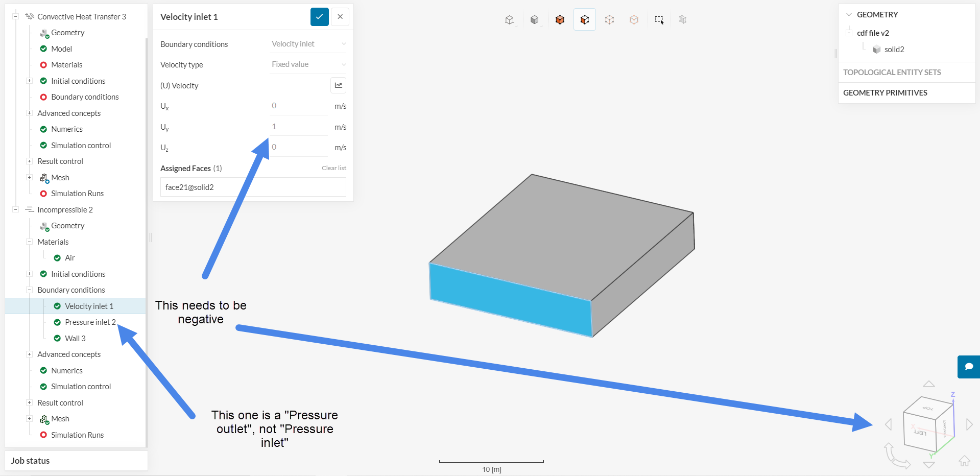Viewport: 980px width, 476px height.
Task: Open the Job status panel
Action: coord(76,461)
